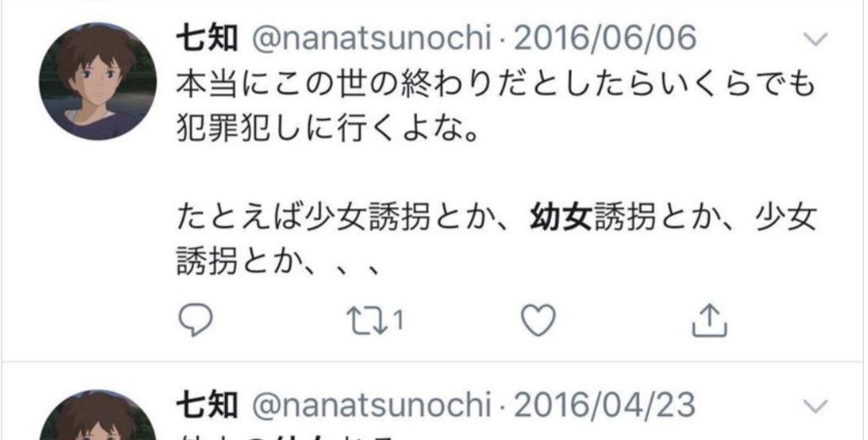
Task: Like the 2016/06/06 tweet with heart
Action: (538, 321)
